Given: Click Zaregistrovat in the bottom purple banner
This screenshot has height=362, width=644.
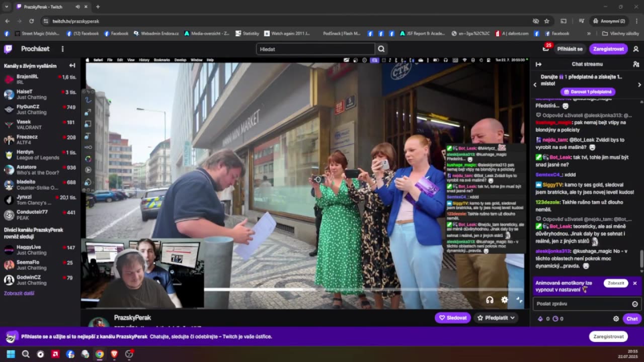Looking at the screenshot, I should click(608, 336).
